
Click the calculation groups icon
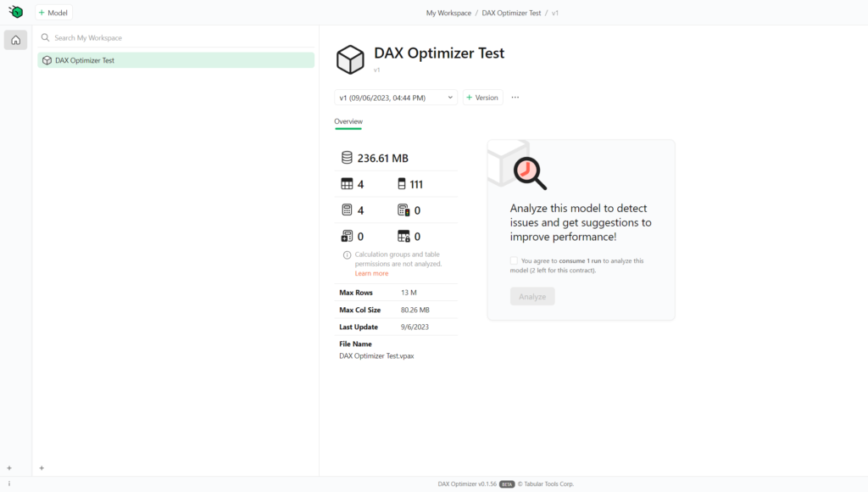point(347,236)
